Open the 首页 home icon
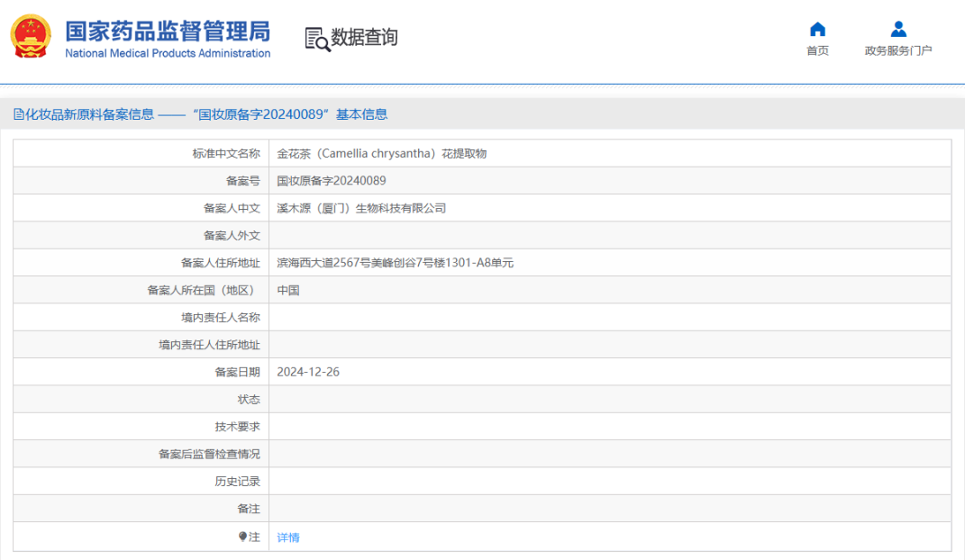 (817, 29)
